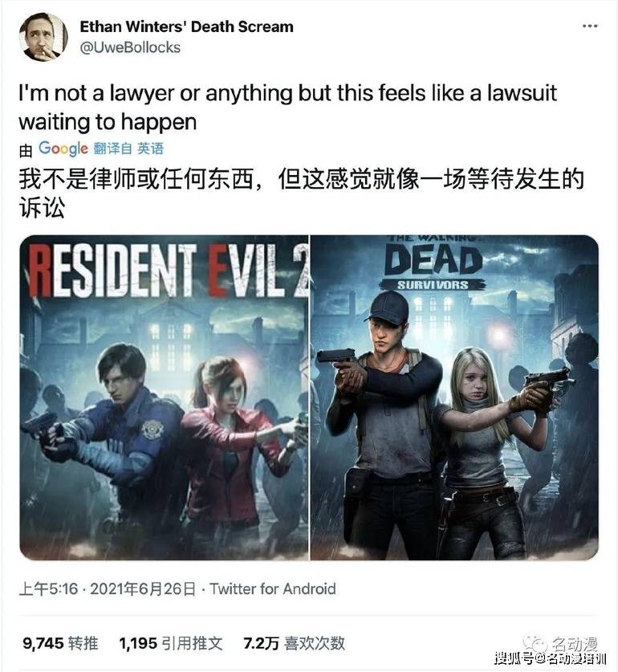
Task: Click the 翻译自 英语 translation label
Action: click(128, 149)
